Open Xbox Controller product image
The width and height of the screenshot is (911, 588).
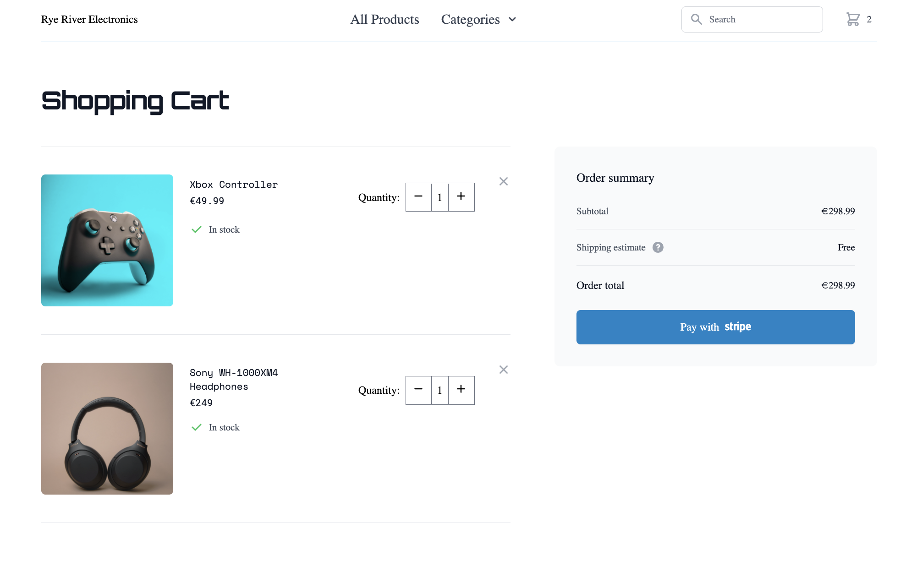pyautogui.click(x=107, y=240)
